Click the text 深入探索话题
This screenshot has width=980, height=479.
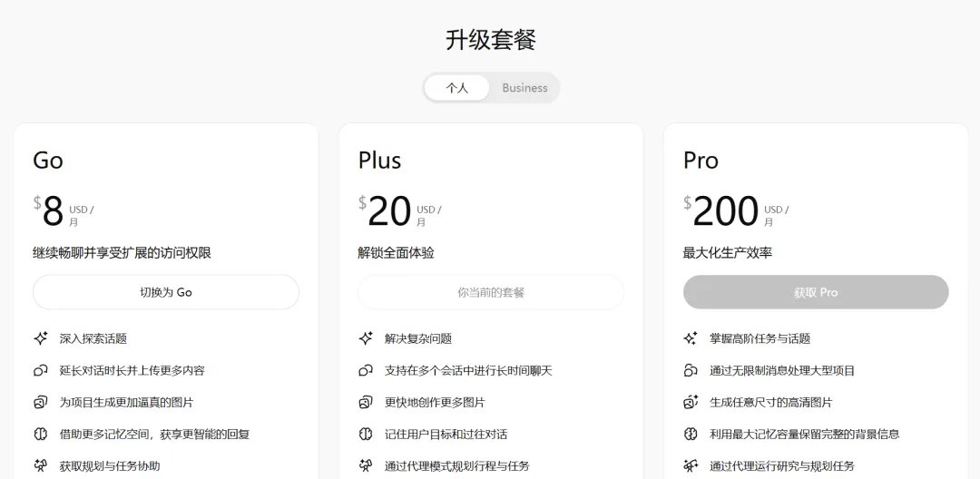click(93, 339)
